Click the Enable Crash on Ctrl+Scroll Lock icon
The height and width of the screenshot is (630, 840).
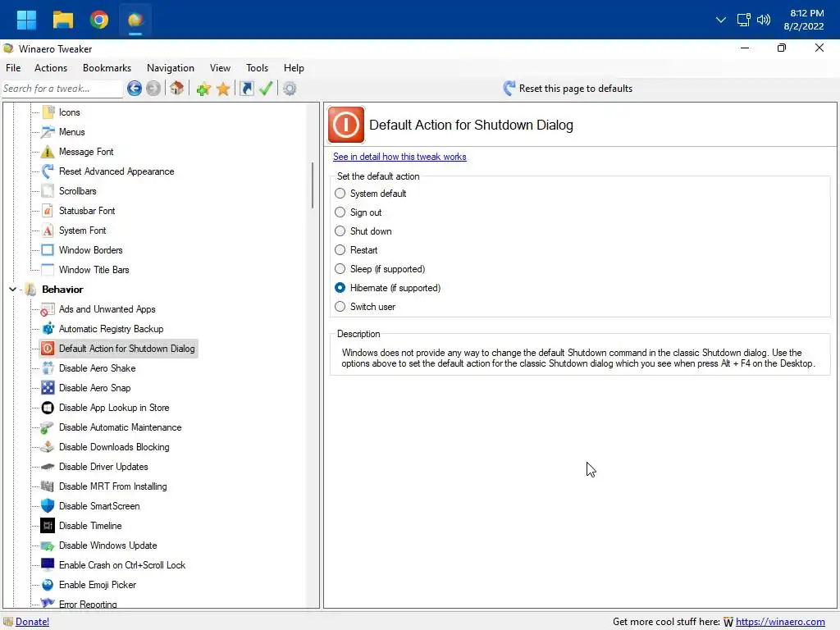pos(48,565)
